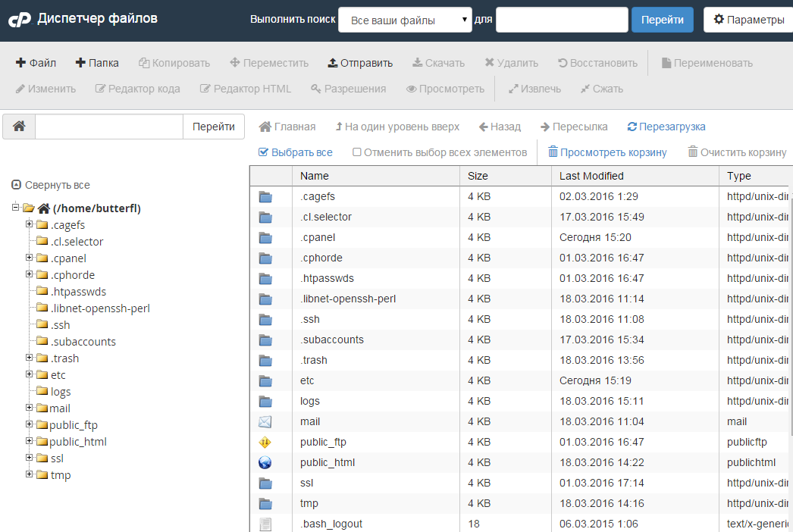Sort files by Last Modified column

(591, 176)
